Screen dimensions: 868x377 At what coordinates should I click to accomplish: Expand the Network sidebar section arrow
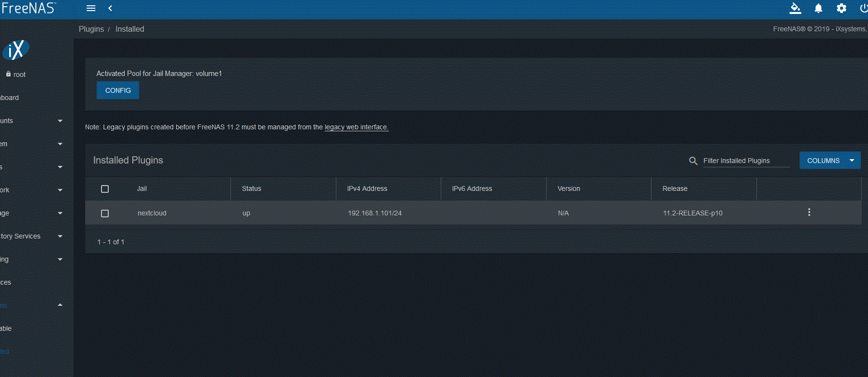pos(60,190)
